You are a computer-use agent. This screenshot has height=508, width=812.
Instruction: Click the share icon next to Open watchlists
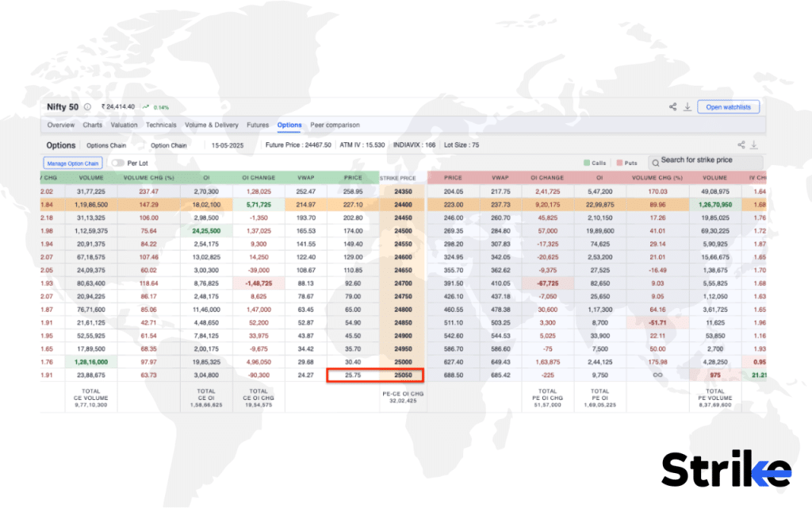point(672,107)
